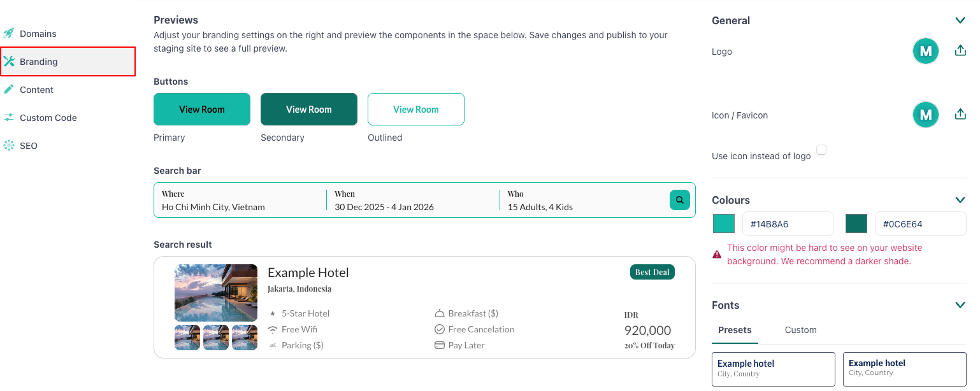Click the search bar magnifier button
Viewport: 980px width, 391px height.
coord(680,200)
